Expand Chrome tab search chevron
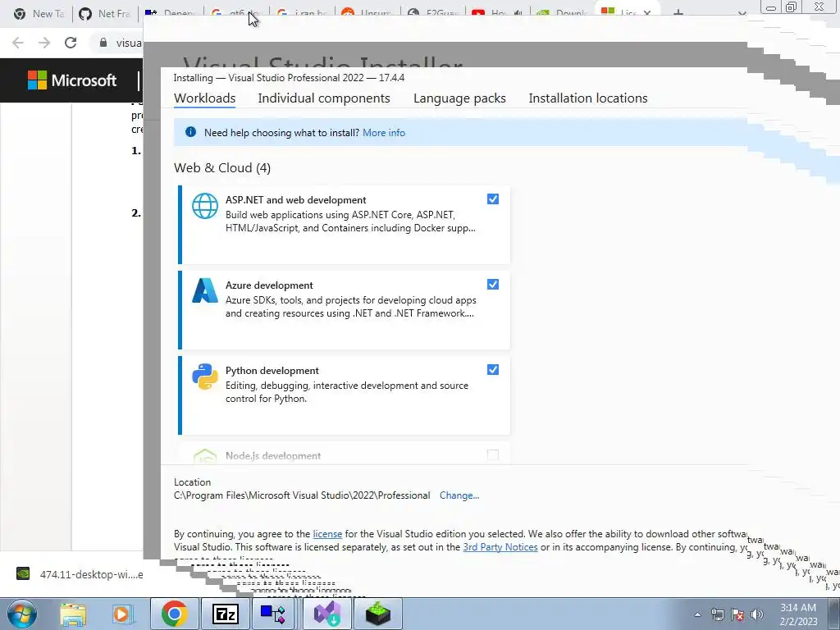The width and height of the screenshot is (840, 630). coord(742,15)
